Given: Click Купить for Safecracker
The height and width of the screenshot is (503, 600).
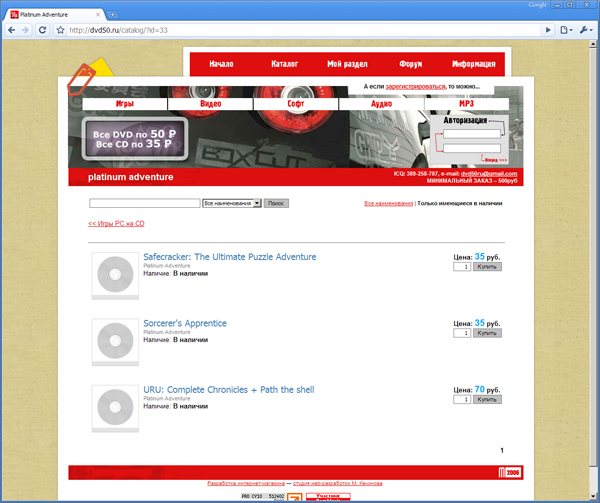Looking at the screenshot, I should (x=487, y=267).
